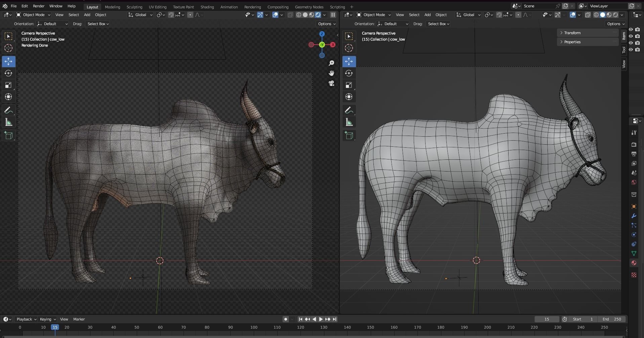Open the Object properties tab
Image resolution: width=644 pixels, height=338 pixels.
(634, 206)
